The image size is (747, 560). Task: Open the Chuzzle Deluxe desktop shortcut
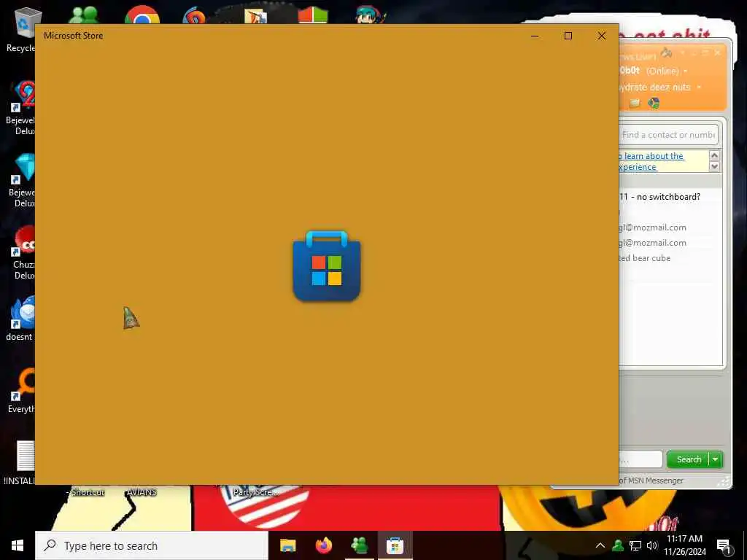pyautogui.click(x=25, y=252)
